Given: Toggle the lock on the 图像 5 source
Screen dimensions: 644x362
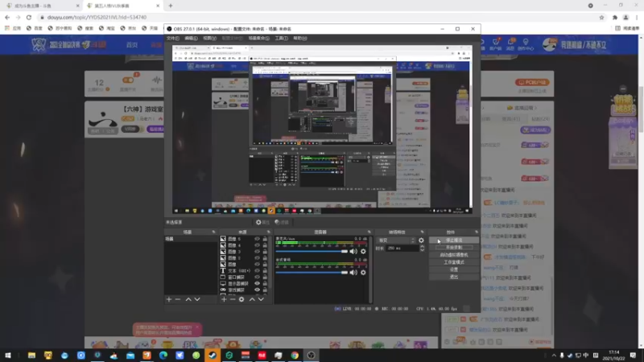Looking at the screenshot, I should pos(265,239).
